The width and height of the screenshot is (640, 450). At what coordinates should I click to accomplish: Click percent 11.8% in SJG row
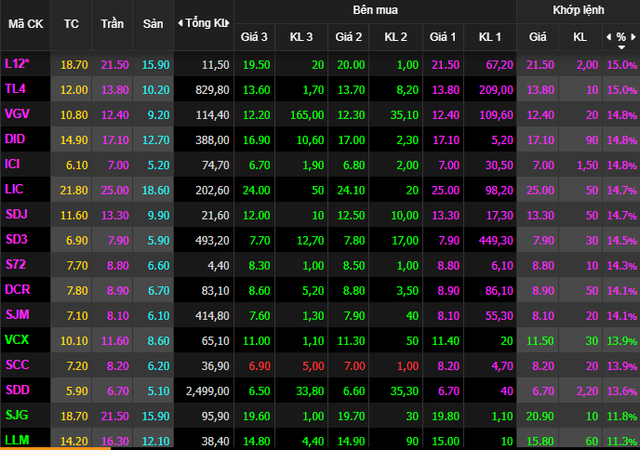tap(622, 417)
